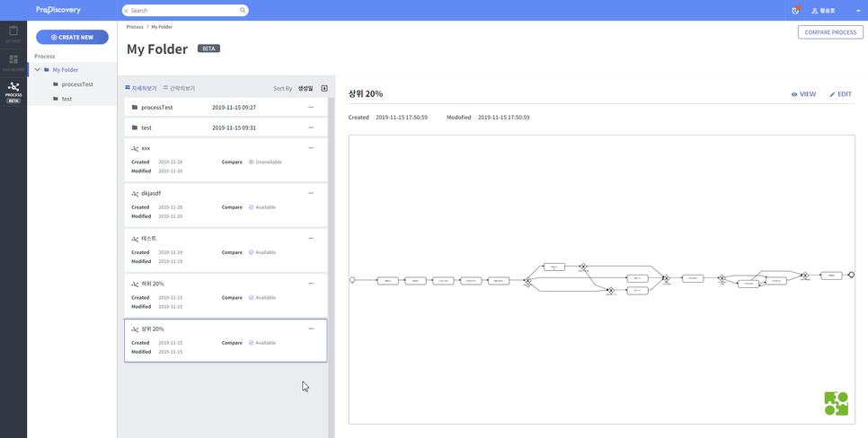
Task: Click the process icon beside 상위 20% card
Action: coord(135,329)
